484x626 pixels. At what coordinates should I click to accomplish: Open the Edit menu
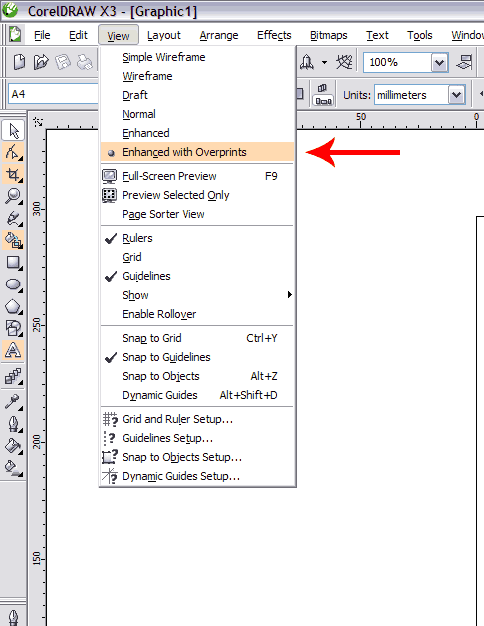point(78,35)
